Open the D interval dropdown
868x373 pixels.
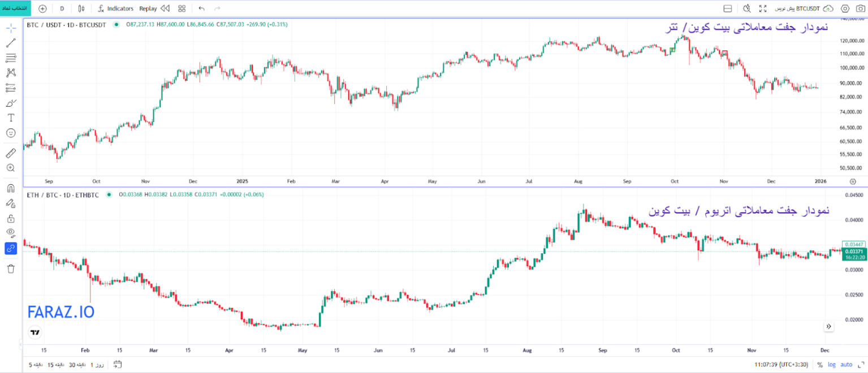62,8
